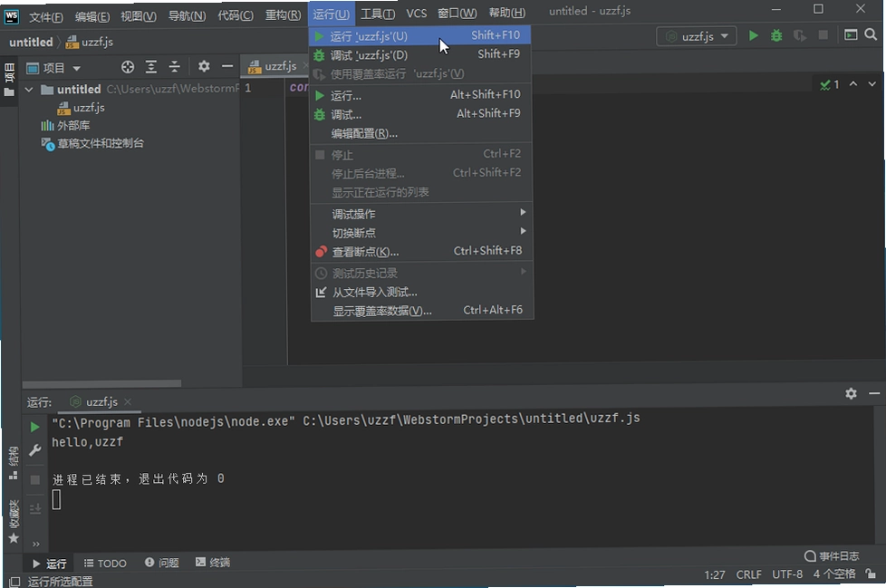Go to next highlighted problem arrow
This screenshot has height=588, width=886.
pos(872,84)
